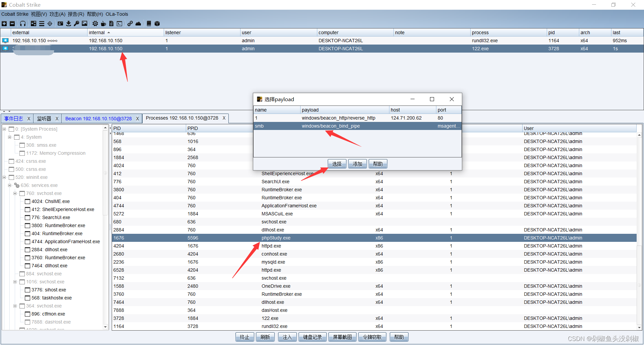Click the 屏幕截图 button

pyautogui.click(x=342, y=337)
